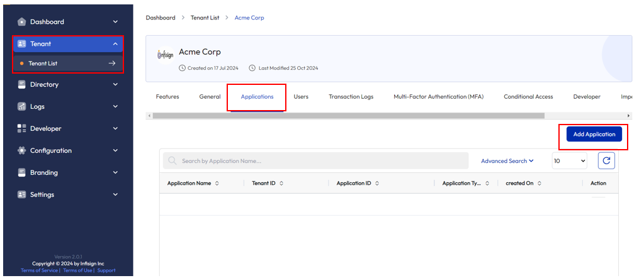Sort by Tenant ID column

tap(281, 184)
